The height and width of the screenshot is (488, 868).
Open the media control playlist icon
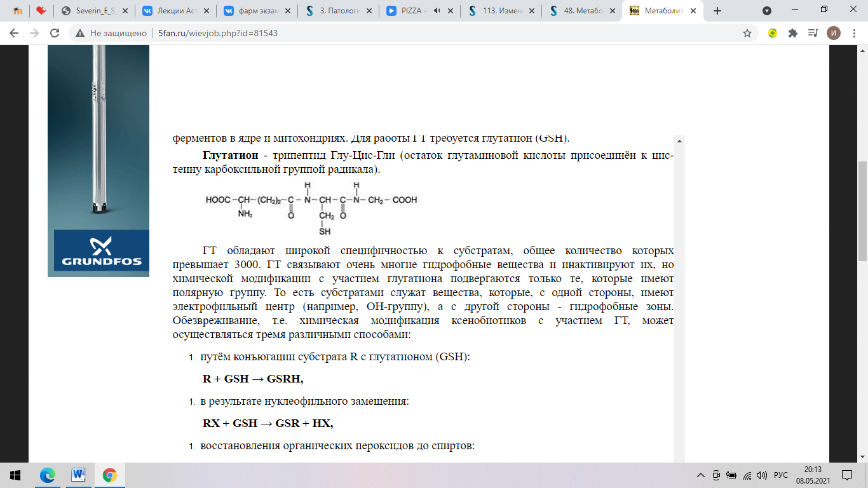(x=813, y=33)
